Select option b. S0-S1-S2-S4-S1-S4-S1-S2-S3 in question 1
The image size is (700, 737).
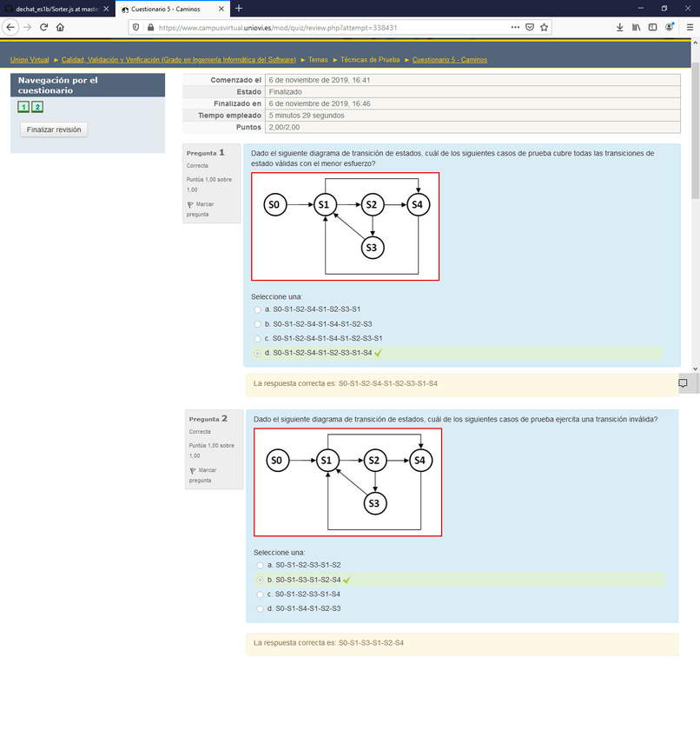(256, 324)
